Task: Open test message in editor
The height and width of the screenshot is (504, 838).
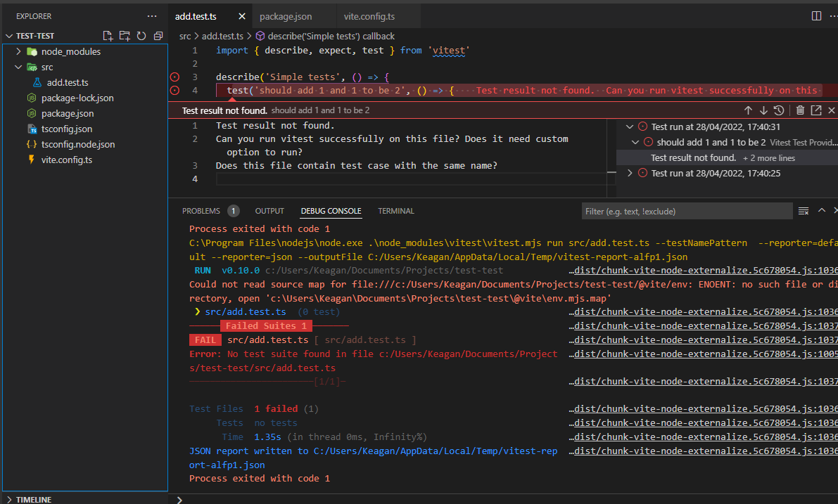Action: pos(816,110)
